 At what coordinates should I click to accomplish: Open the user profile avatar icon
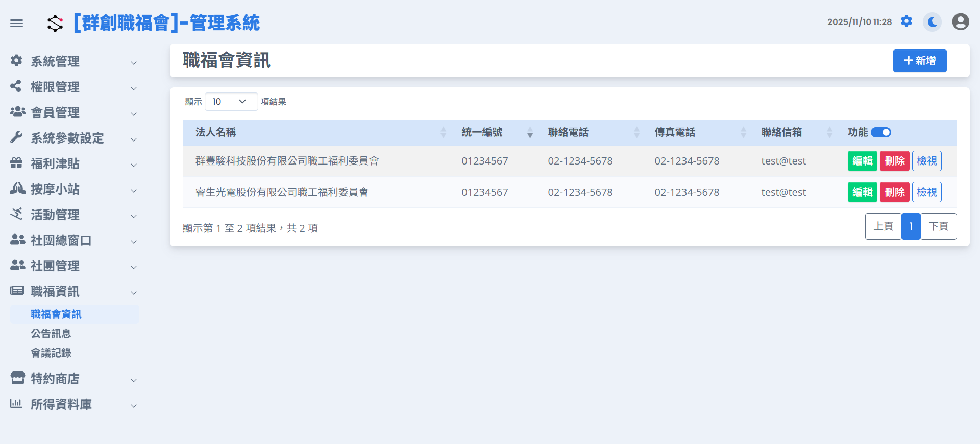point(960,22)
